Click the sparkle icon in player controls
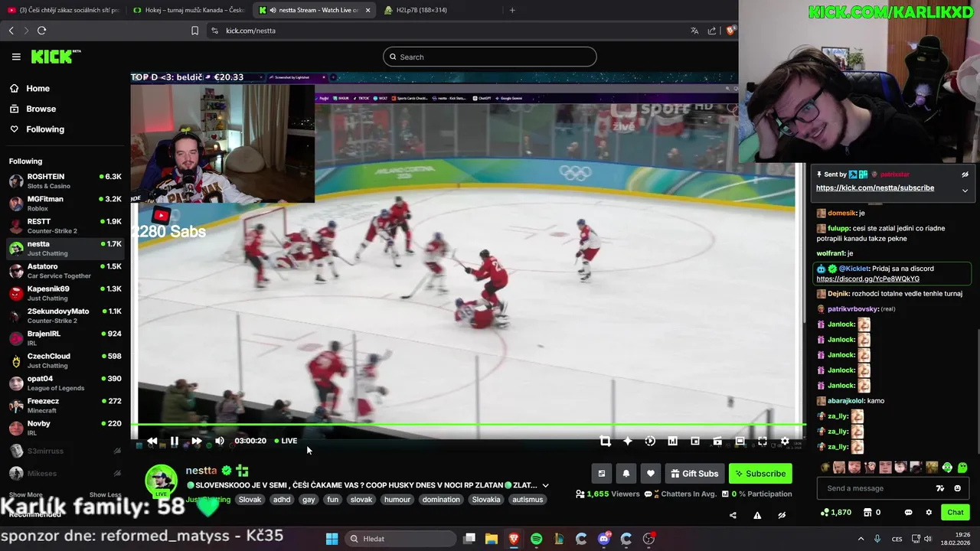The width and height of the screenshot is (980, 551). 628,441
